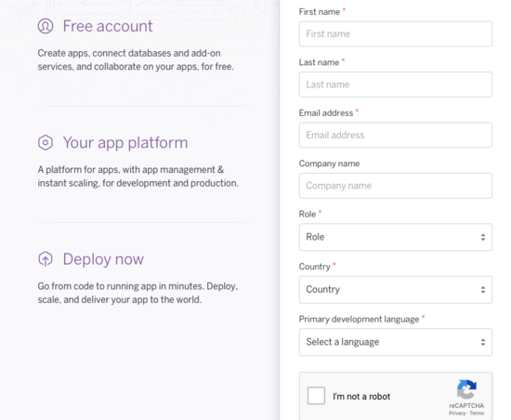Open the Role dropdown
The image size is (511, 420).
point(396,237)
